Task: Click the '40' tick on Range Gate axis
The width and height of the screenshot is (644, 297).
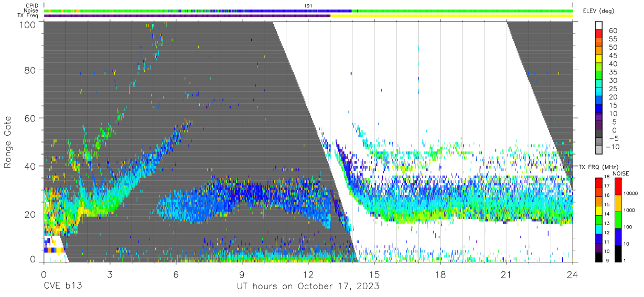Action: pos(30,166)
